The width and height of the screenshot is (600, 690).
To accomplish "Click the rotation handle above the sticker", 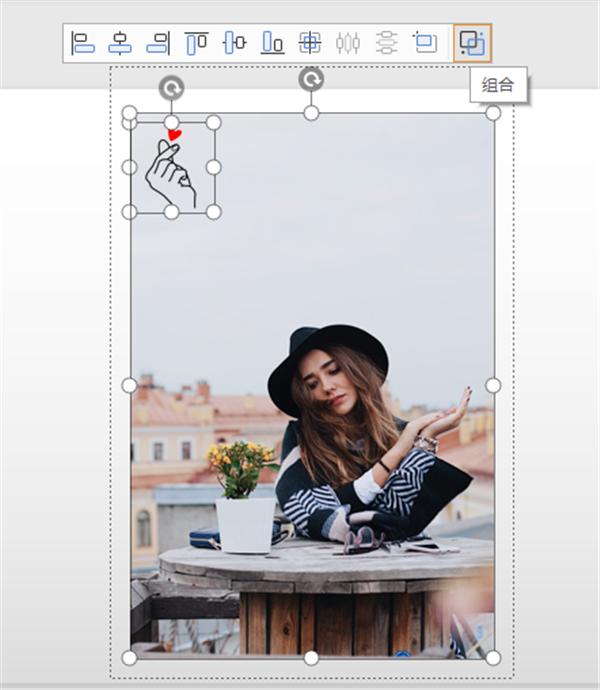I will pyautogui.click(x=171, y=88).
